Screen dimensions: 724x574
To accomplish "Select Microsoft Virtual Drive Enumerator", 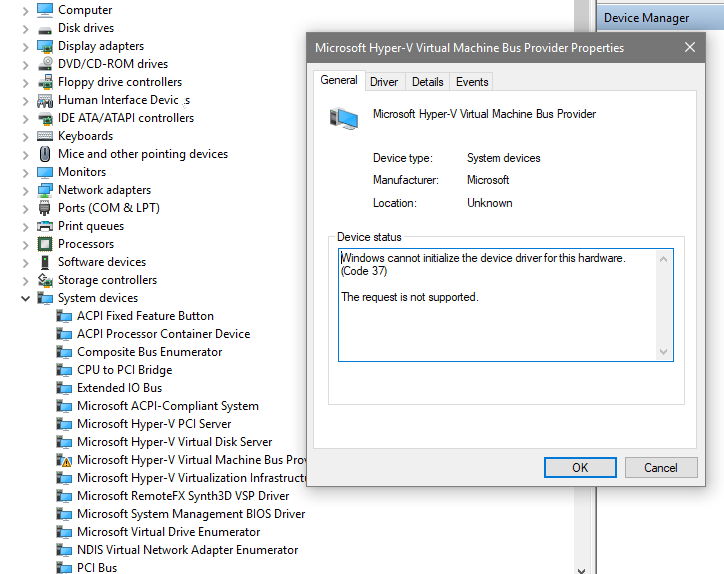I will click(169, 532).
